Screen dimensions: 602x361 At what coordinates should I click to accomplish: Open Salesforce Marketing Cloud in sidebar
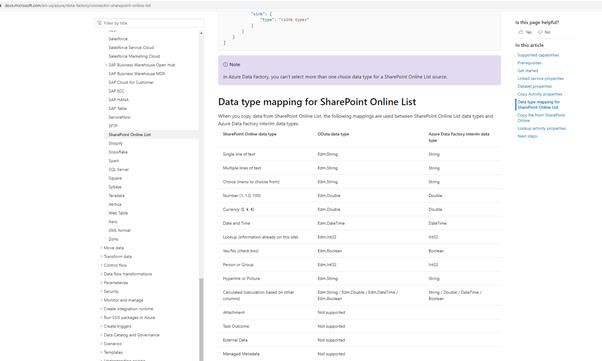(134, 56)
